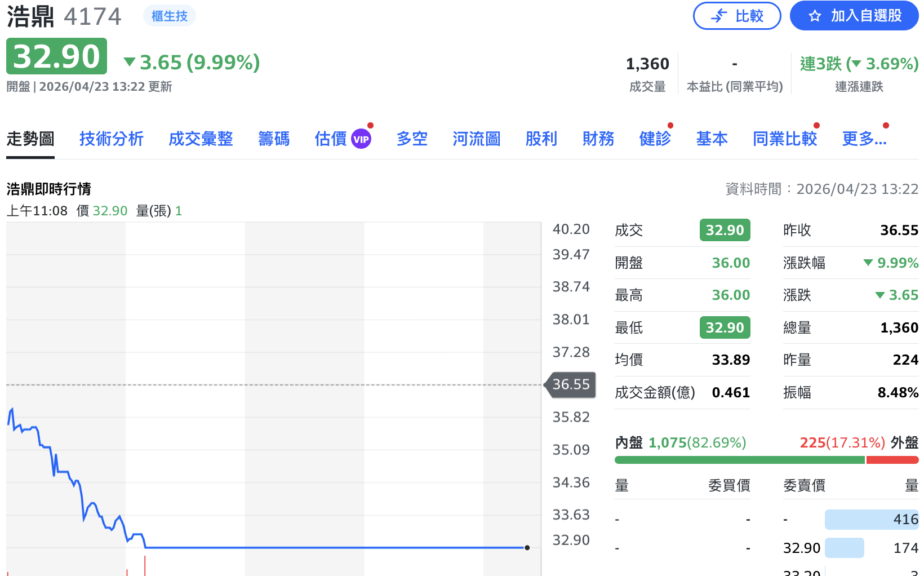Screen dimensions: 924x576
Task: View the 股利 tab
Action: click(x=541, y=139)
